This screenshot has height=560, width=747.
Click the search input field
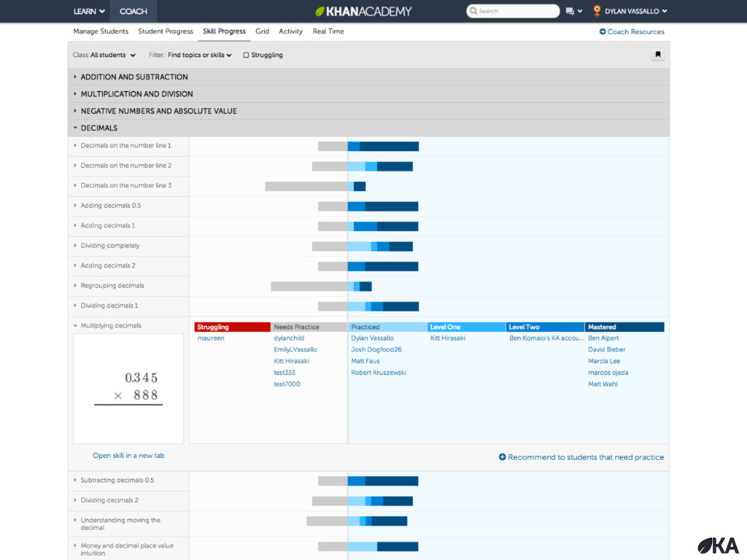point(513,11)
